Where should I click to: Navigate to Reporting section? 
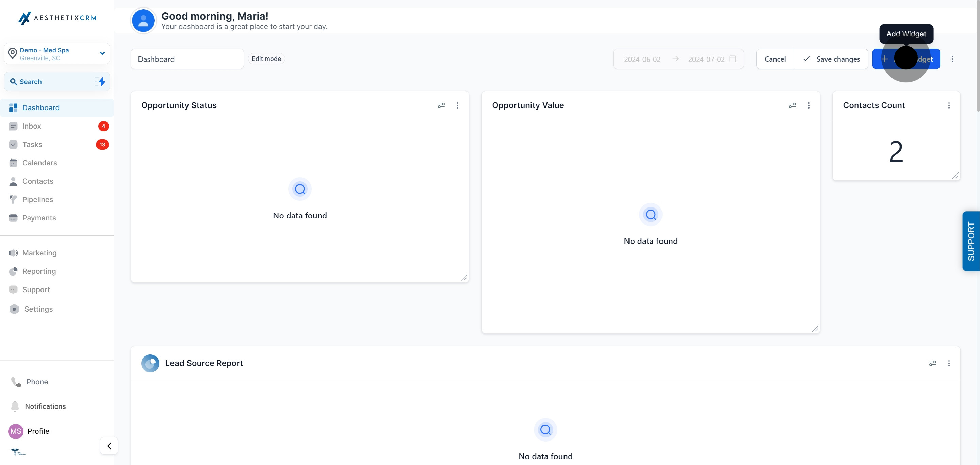[39, 271]
